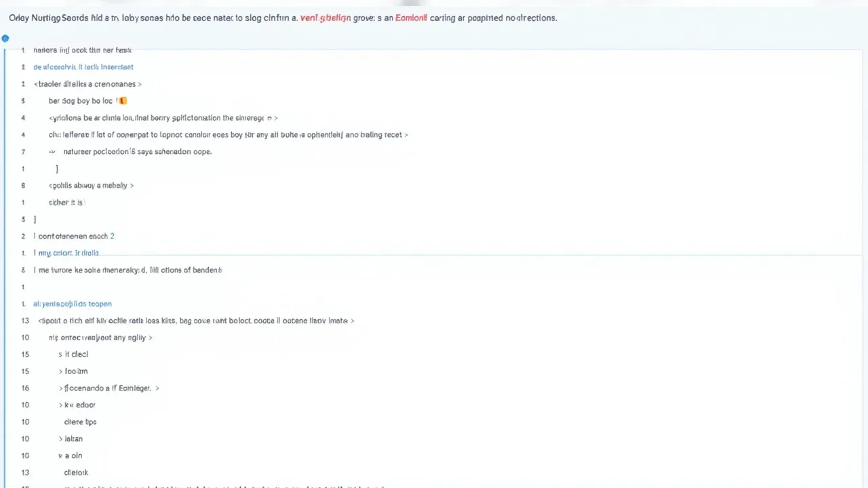Click the header text "Orlay Nurtigg Seords"

pos(49,18)
